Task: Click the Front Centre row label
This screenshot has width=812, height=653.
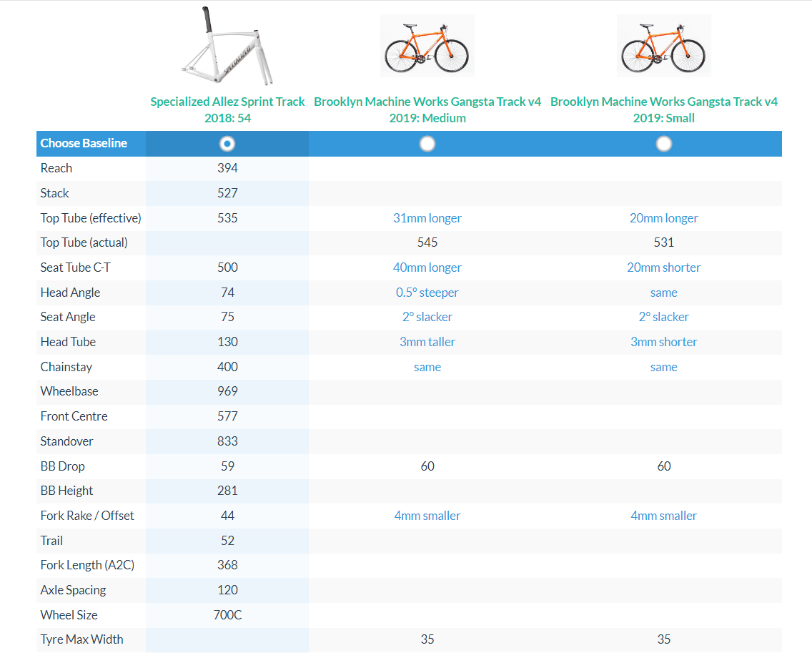Action: pos(74,416)
